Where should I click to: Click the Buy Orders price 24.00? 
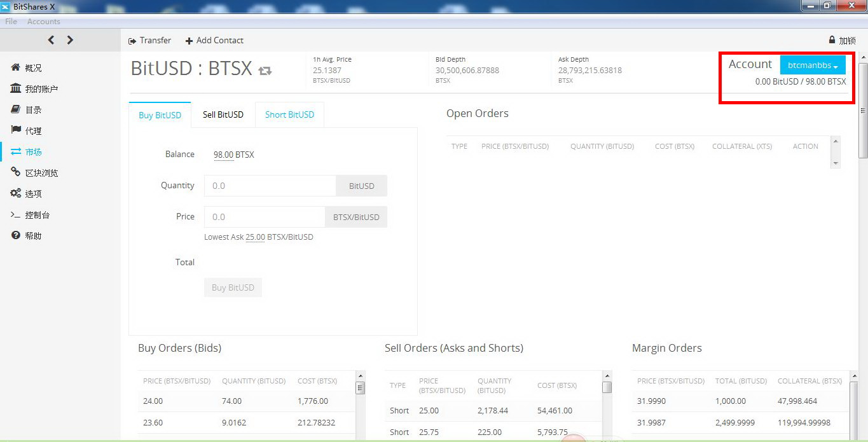pos(153,401)
